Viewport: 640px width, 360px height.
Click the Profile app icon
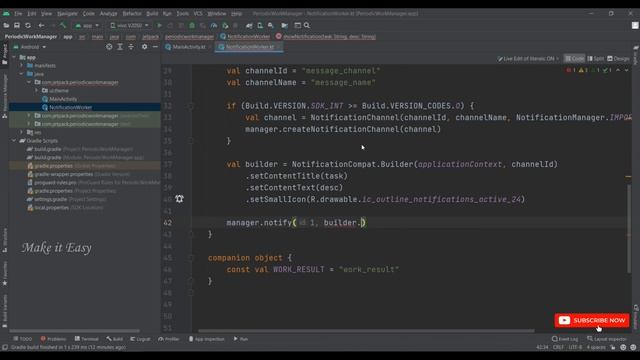(x=214, y=25)
